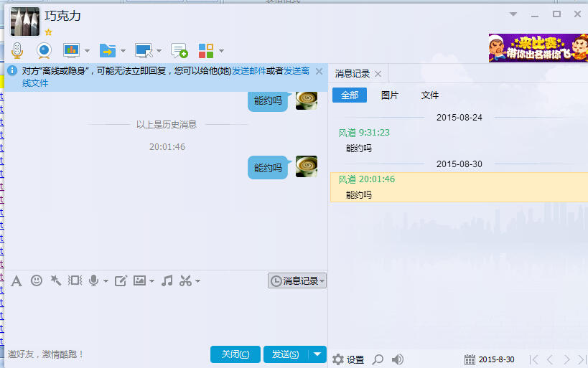
Task: Start a video call with the webcam icon
Action: click(44, 50)
